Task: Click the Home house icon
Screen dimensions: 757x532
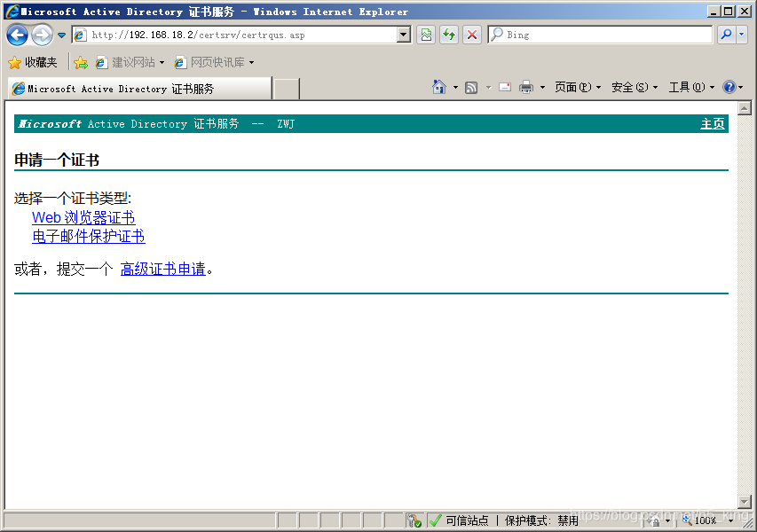Action: (439, 87)
